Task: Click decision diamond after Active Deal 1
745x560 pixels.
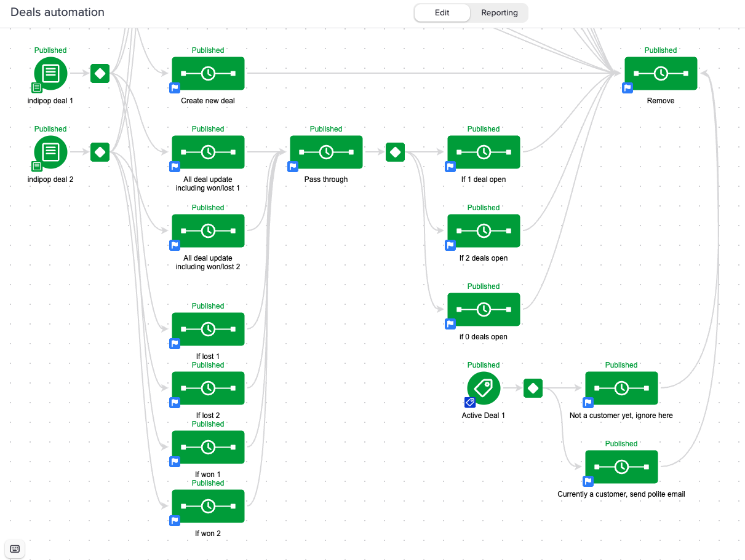Action: (533, 388)
